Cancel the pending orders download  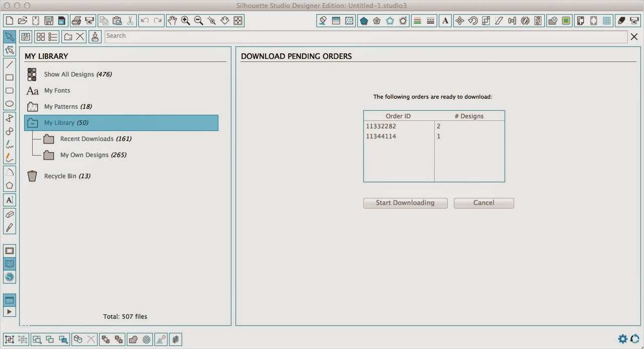pyautogui.click(x=484, y=203)
